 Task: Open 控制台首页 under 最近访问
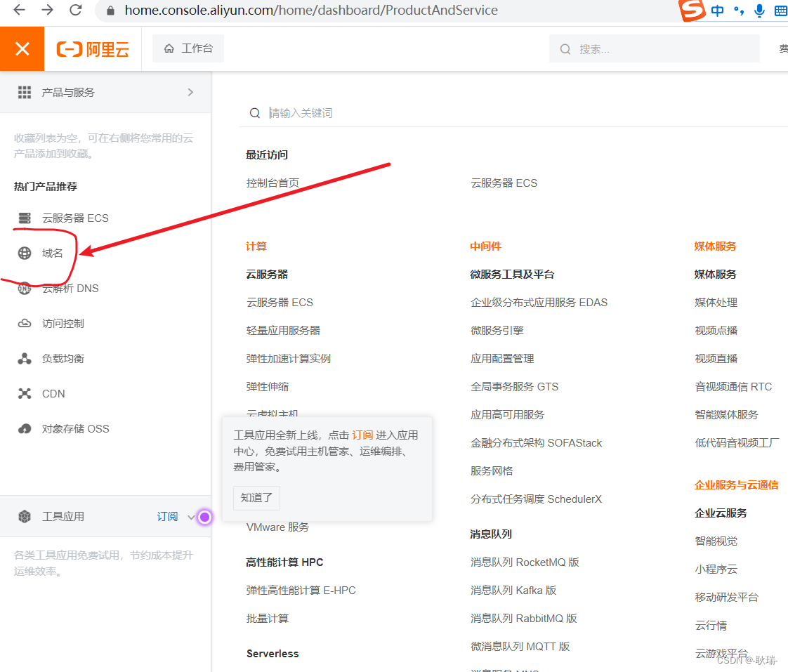[x=273, y=183]
